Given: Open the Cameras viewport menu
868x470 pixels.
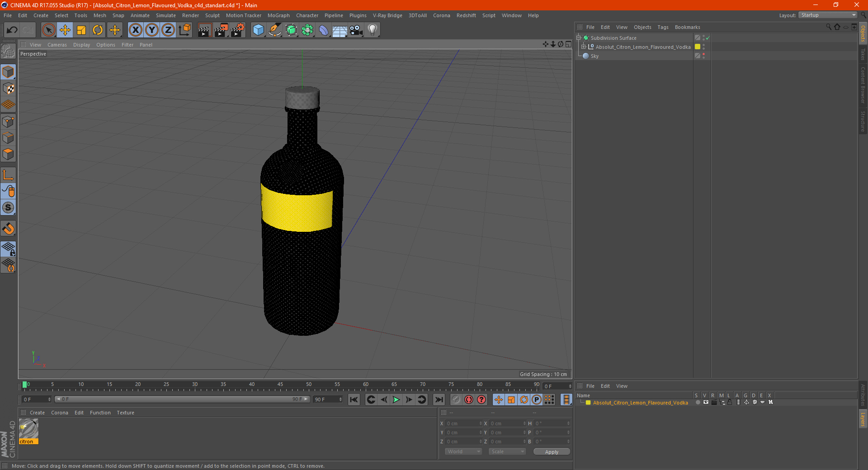Looking at the screenshot, I should (x=57, y=45).
